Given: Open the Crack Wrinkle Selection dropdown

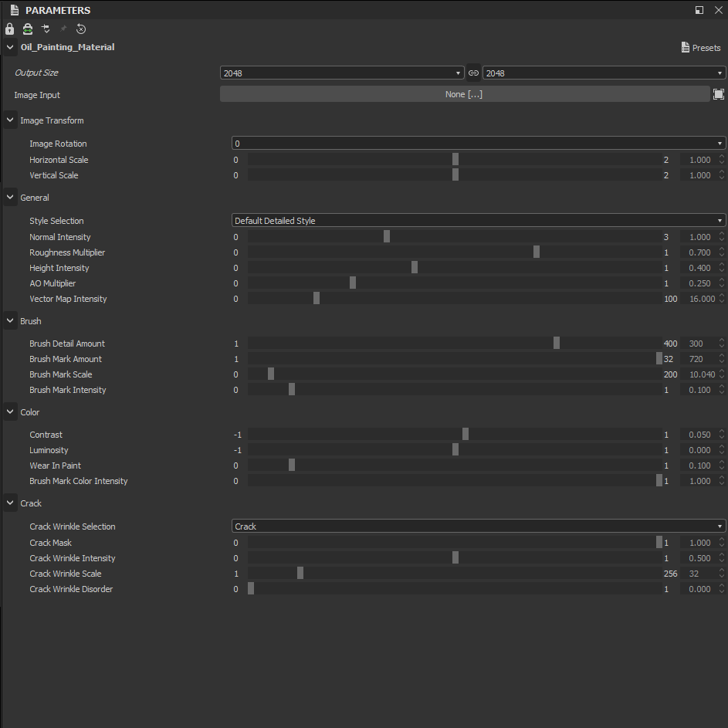Looking at the screenshot, I should point(478,526).
